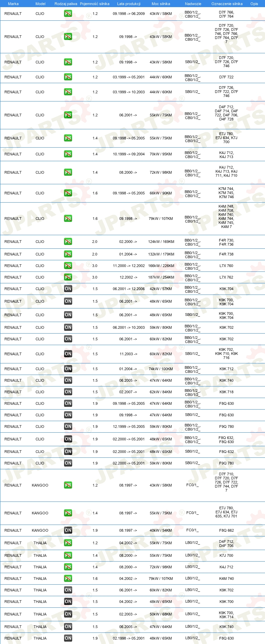Click the PB icon in the Clio 70kW / 95KM row
Image resolution: width=265 pixels, height=644 pixels.
(x=68, y=154)
